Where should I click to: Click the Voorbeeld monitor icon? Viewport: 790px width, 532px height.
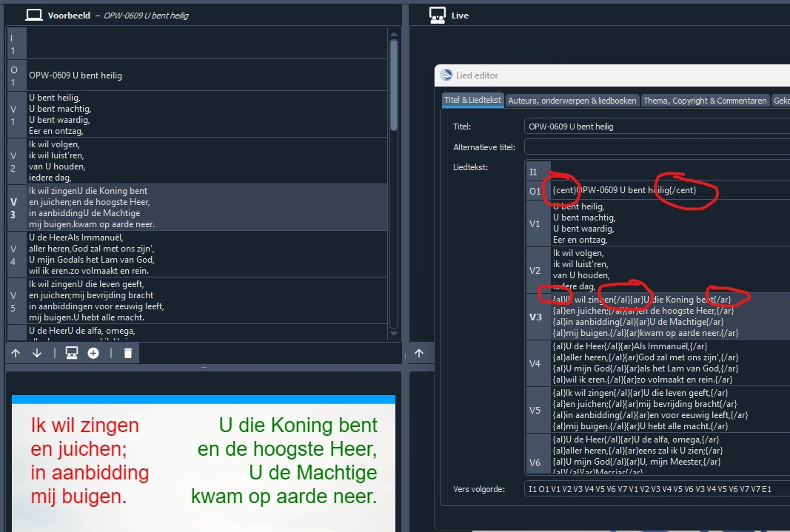tap(33, 15)
